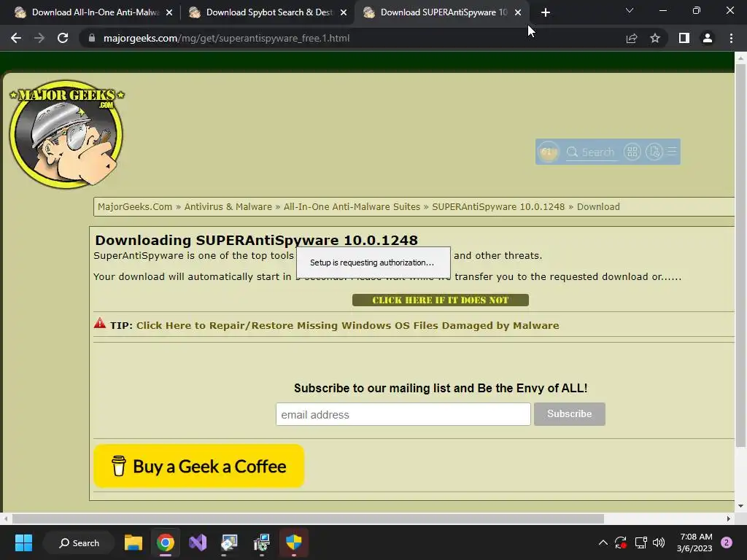The height and width of the screenshot is (560, 747).
Task: Open the Windows Start menu
Action: point(23,542)
